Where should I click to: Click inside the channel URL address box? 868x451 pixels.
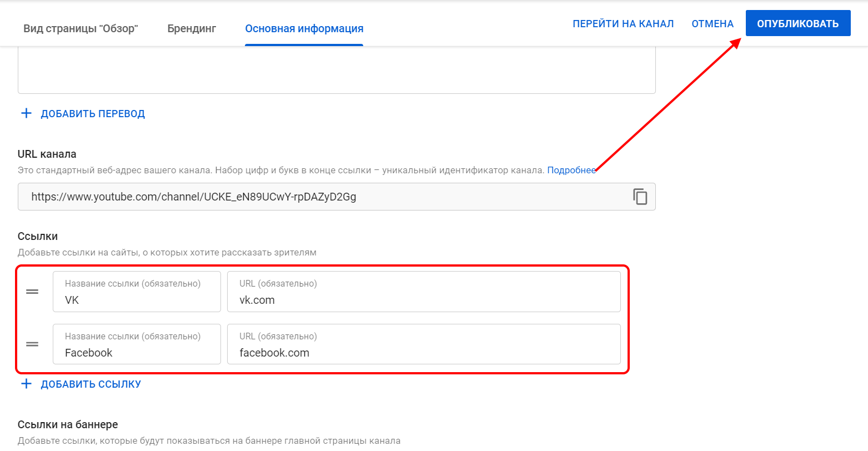pos(322,197)
